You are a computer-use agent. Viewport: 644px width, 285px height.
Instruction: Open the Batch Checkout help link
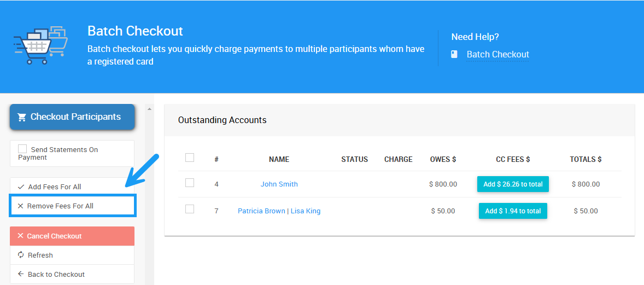[497, 54]
